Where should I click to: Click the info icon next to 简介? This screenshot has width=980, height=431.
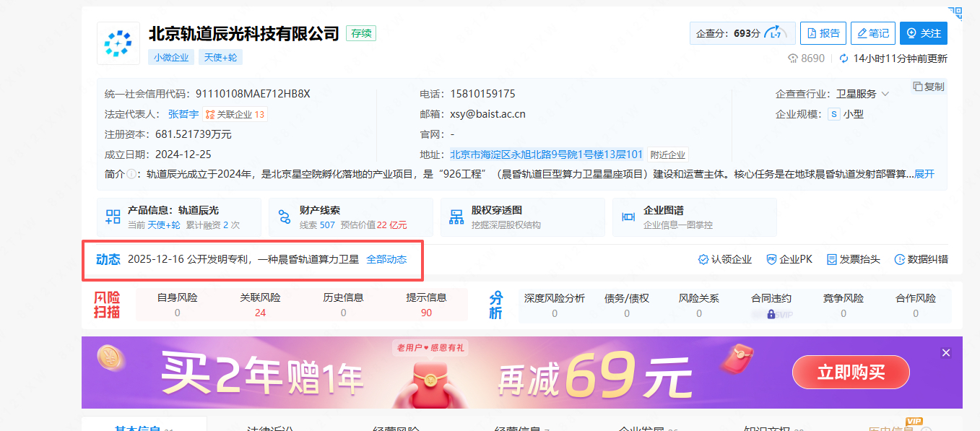point(131,174)
